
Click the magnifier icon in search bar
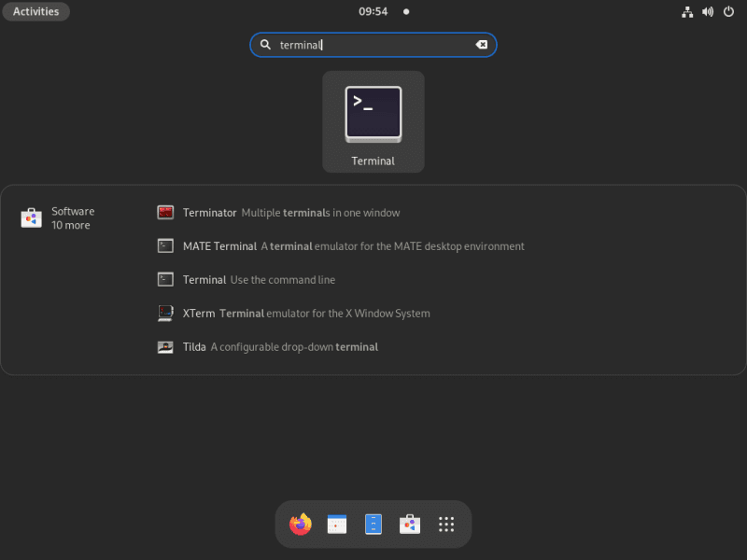point(265,45)
